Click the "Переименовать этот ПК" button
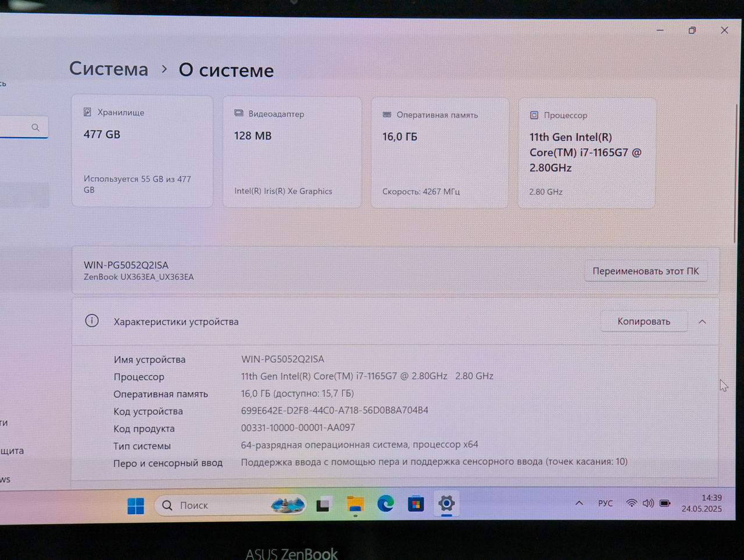 (646, 271)
